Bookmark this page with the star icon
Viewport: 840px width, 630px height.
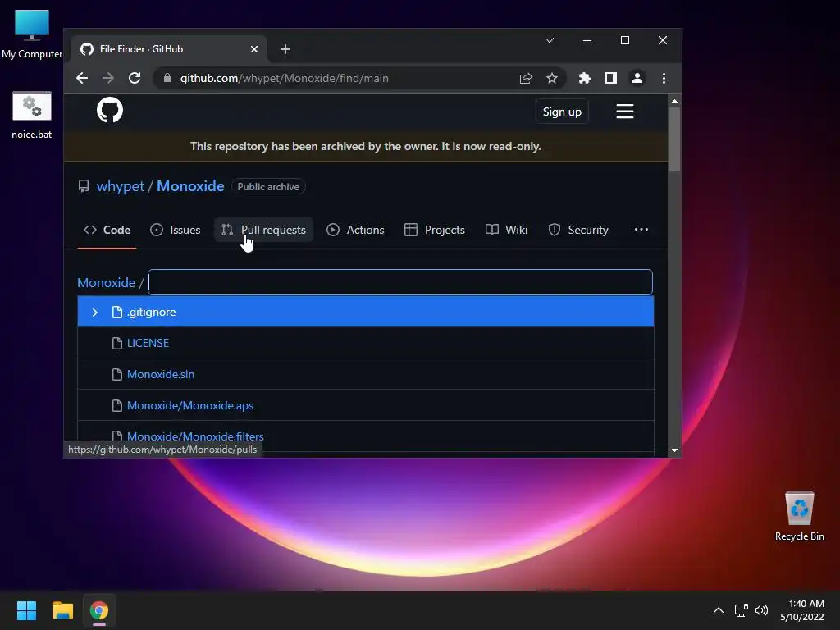552,78
